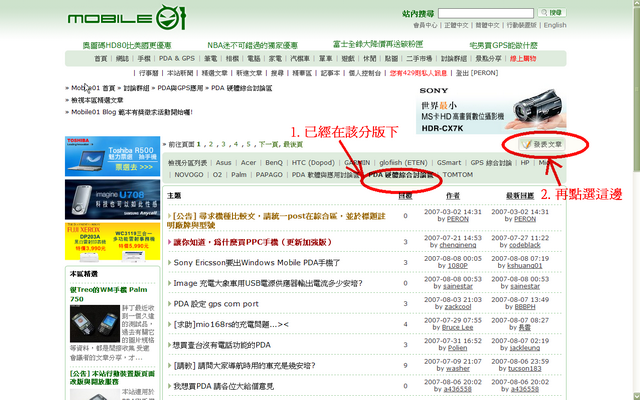Open the Palm sub-forum tab
Image resolution: width=640 pixels, height=400 pixels.
(x=239, y=175)
